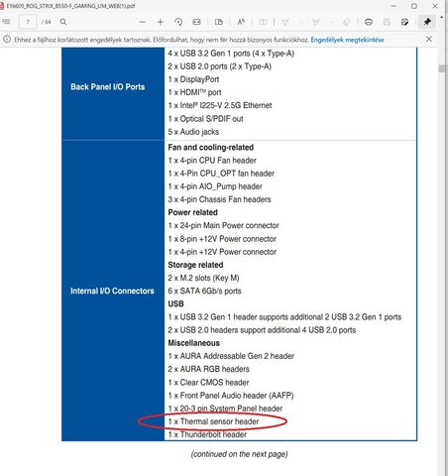Select the Add text tool
Image resolution: width=448 pixels, height=476 pixels.
263,22
